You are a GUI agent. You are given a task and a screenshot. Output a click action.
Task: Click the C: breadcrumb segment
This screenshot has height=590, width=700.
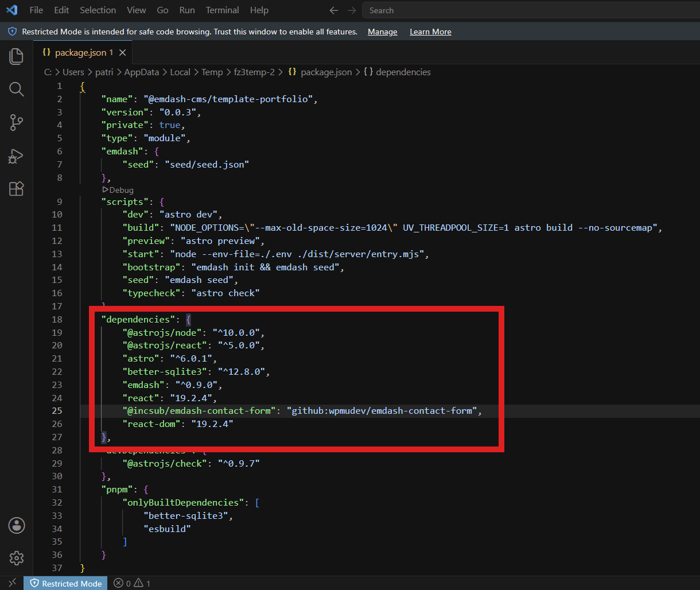[48, 72]
